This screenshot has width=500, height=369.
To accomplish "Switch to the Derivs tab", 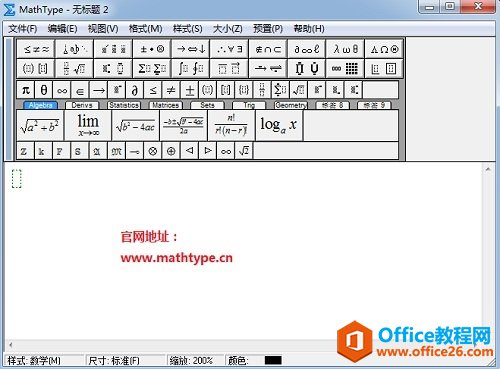I will pyautogui.click(x=82, y=105).
